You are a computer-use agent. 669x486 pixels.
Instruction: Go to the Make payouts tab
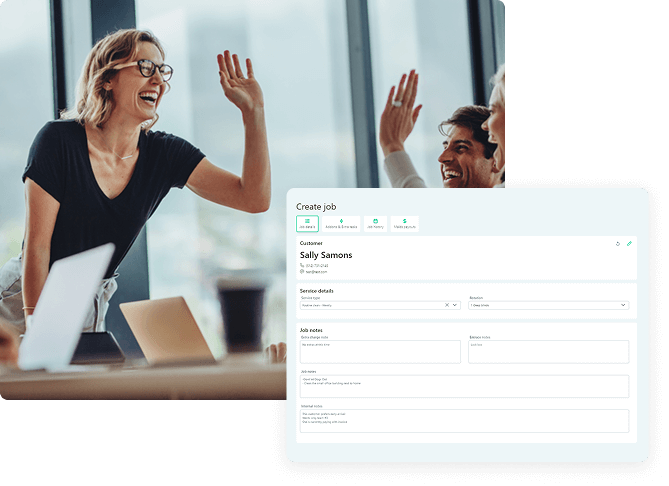pyautogui.click(x=404, y=224)
